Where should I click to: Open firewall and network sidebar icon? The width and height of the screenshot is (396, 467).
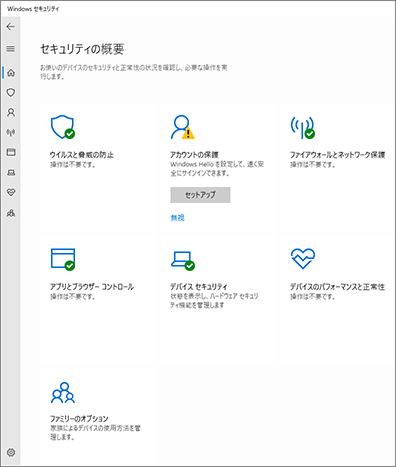coord(11,133)
